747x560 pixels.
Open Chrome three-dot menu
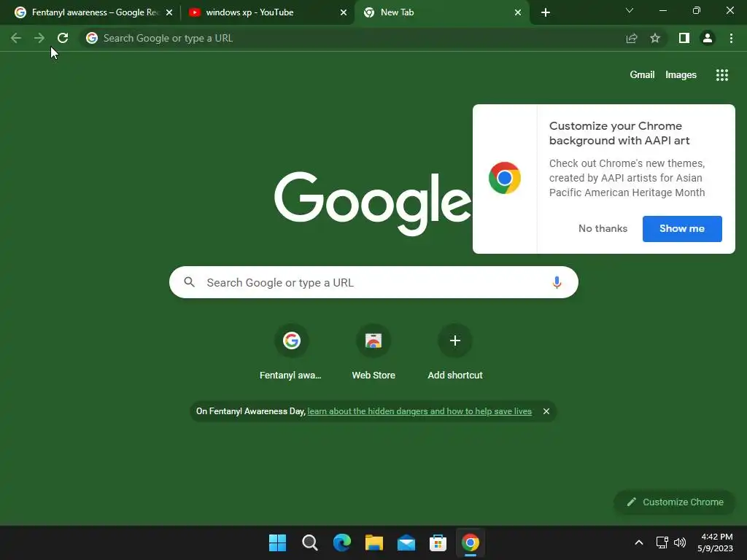click(731, 38)
